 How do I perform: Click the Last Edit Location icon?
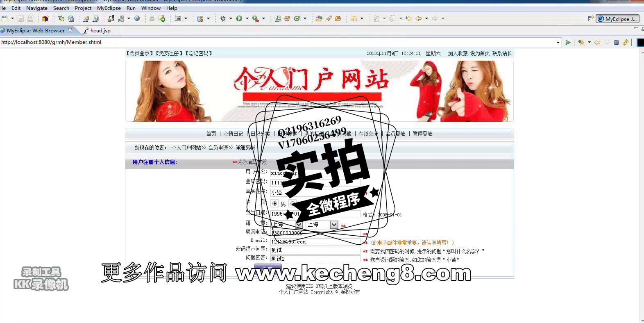click(x=409, y=18)
